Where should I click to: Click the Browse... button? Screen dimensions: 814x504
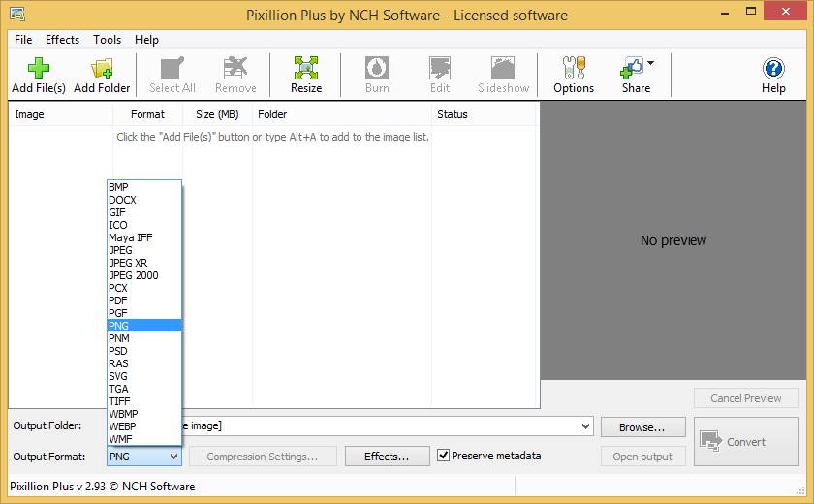click(x=642, y=426)
